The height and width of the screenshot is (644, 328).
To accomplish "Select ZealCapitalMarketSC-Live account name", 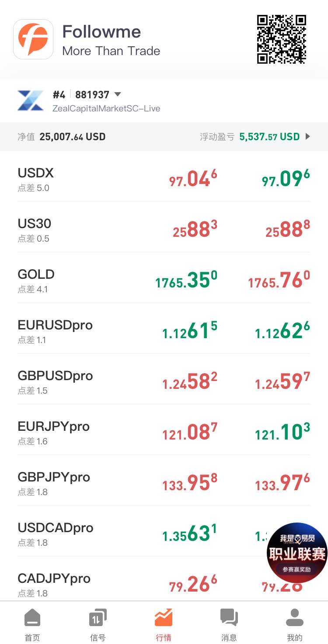I will point(106,108).
